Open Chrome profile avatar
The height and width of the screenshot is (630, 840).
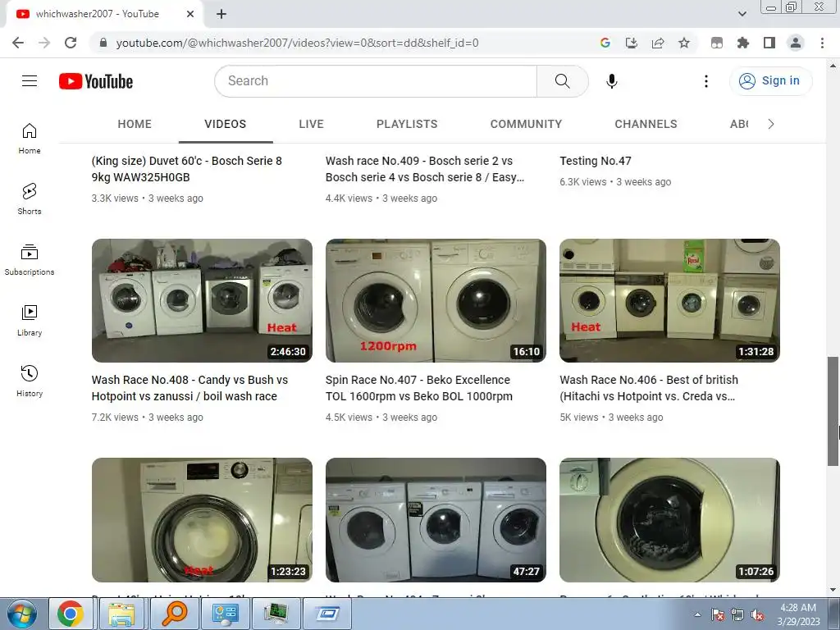(x=796, y=43)
